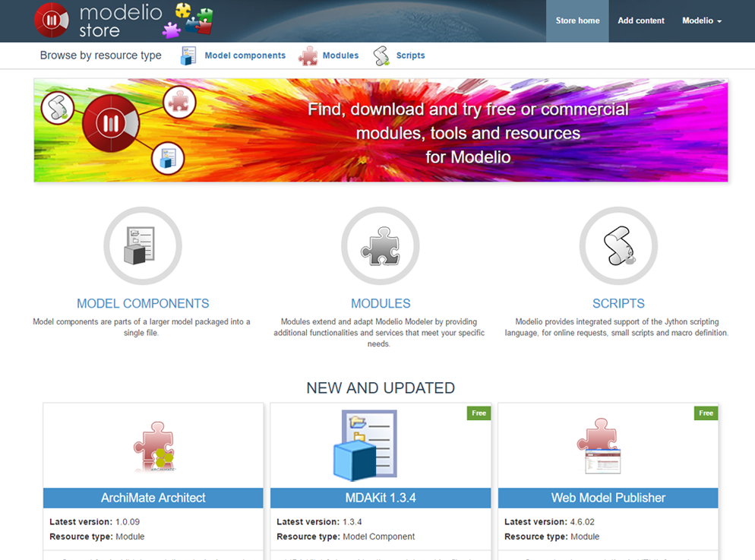755x560 pixels.
Task: Click the large Modules puzzle circle icon
Action: pyautogui.click(x=381, y=245)
